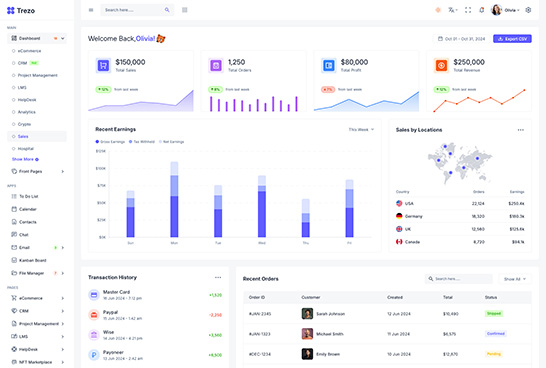Click the Export CSV button

(x=512, y=39)
